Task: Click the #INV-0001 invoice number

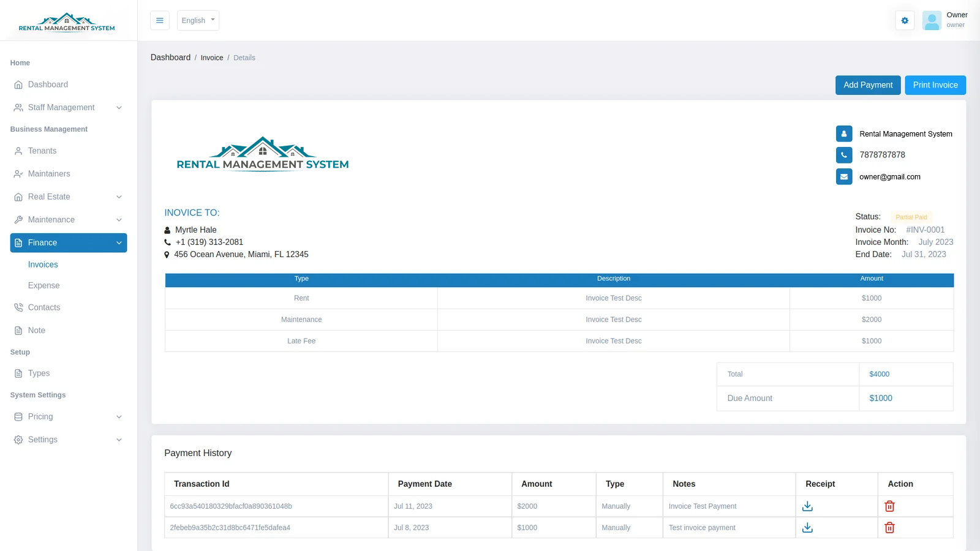Action: [x=925, y=230]
